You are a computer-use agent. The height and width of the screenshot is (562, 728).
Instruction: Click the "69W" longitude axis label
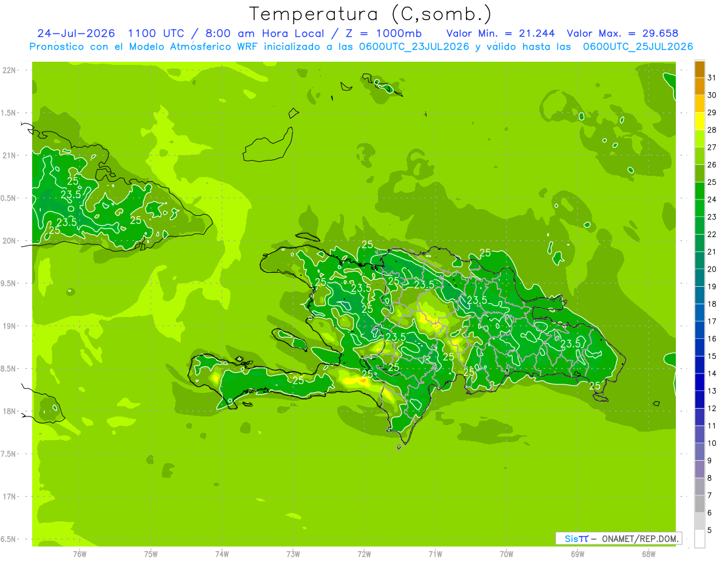(x=578, y=554)
